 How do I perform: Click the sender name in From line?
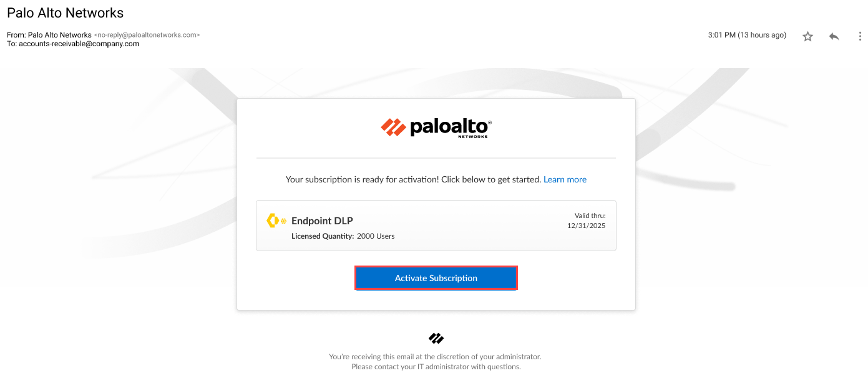(x=60, y=35)
